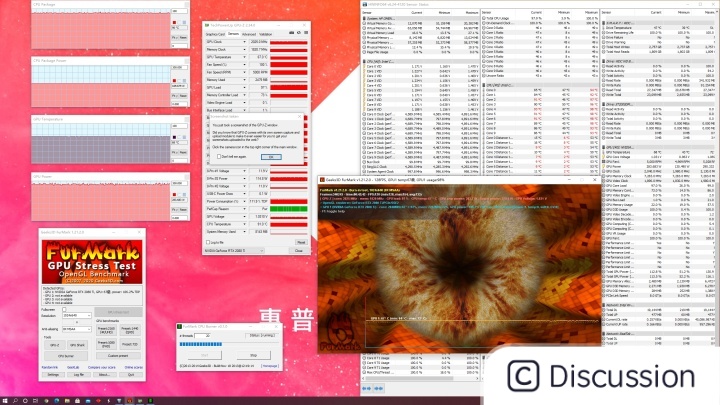Click dark color swatch in GPU Temperature graph
Image resolution: width=720 pixels, height=405 pixels.
[174, 137]
